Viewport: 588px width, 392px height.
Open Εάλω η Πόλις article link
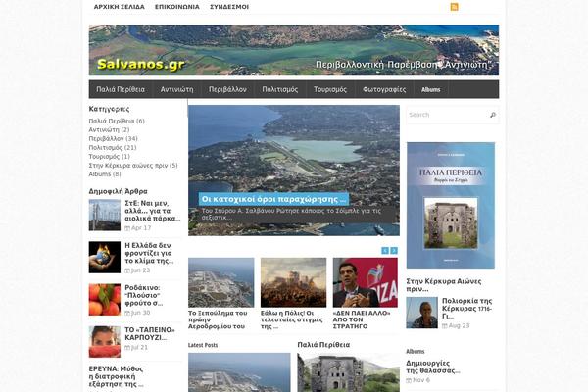click(292, 319)
